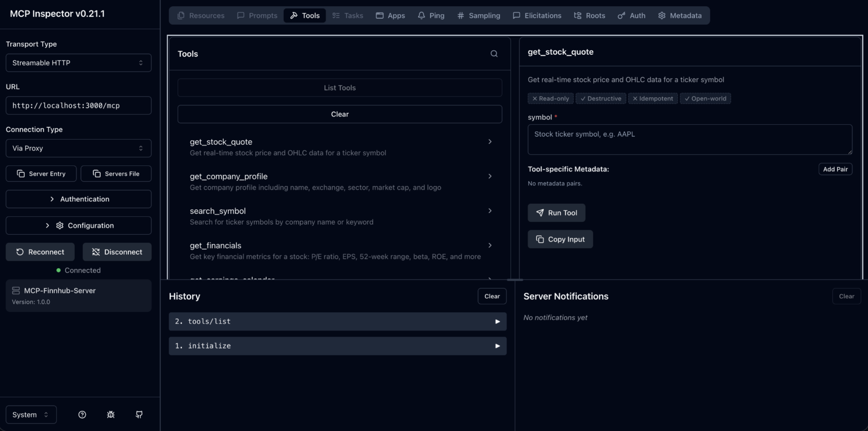This screenshot has height=431, width=868.
Task: Click the symbol text input
Action: pos(690,140)
